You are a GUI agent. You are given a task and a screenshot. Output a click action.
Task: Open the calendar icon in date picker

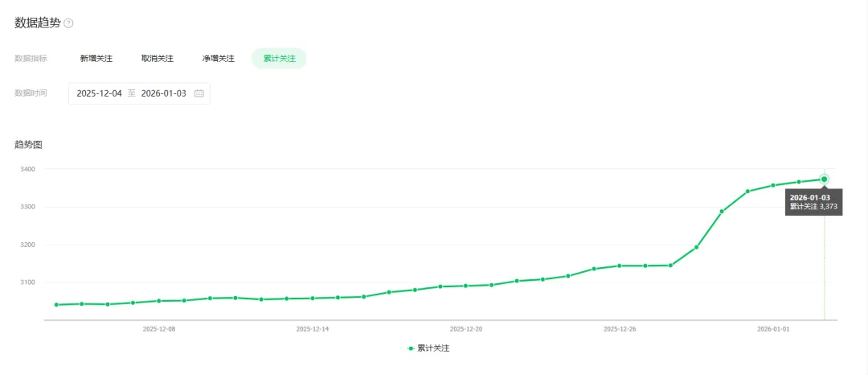point(199,93)
